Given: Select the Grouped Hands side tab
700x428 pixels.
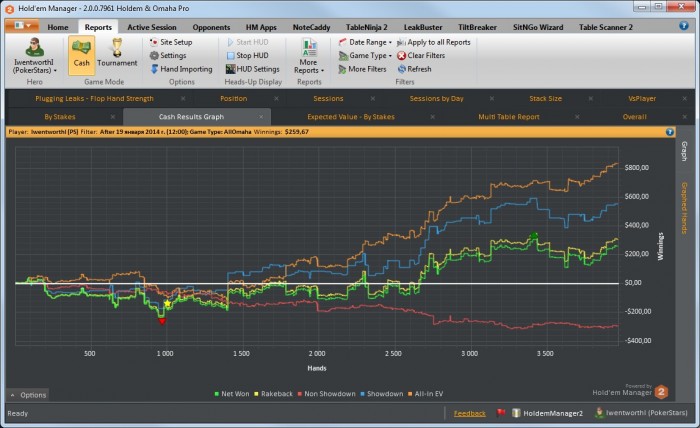Looking at the screenshot, I should click(684, 208).
